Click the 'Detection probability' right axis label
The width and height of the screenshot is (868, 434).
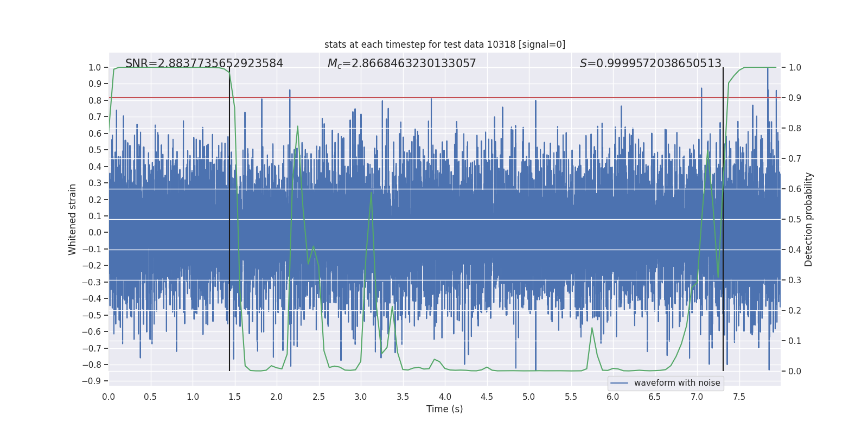(x=808, y=219)
